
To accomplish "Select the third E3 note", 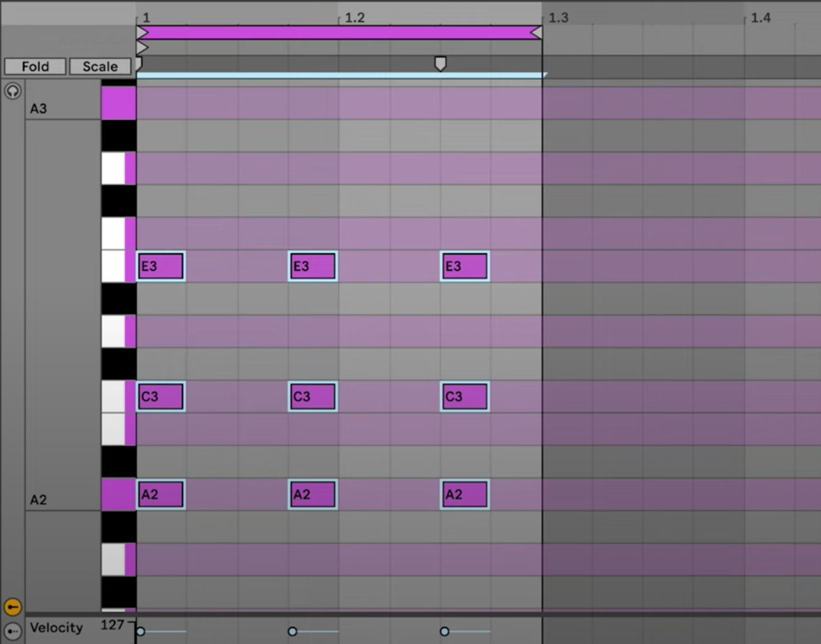I will pos(465,266).
